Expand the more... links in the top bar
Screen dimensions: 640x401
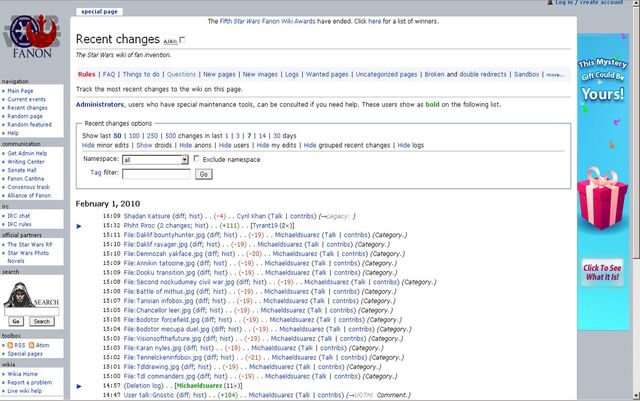click(x=555, y=75)
